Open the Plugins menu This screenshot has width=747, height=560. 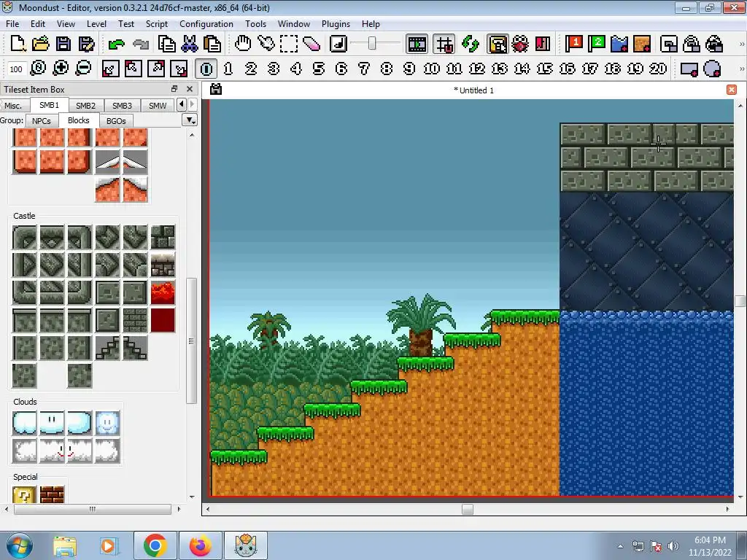coord(336,24)
